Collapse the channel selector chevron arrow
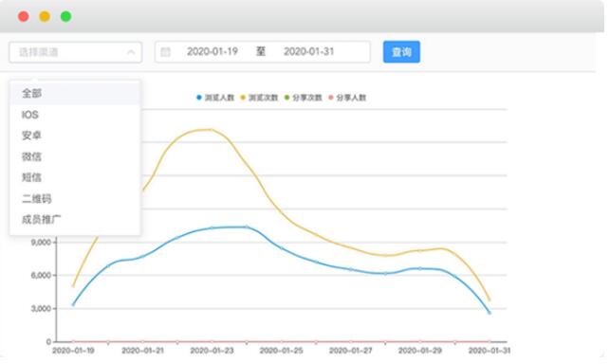 (x=131, y=52)
